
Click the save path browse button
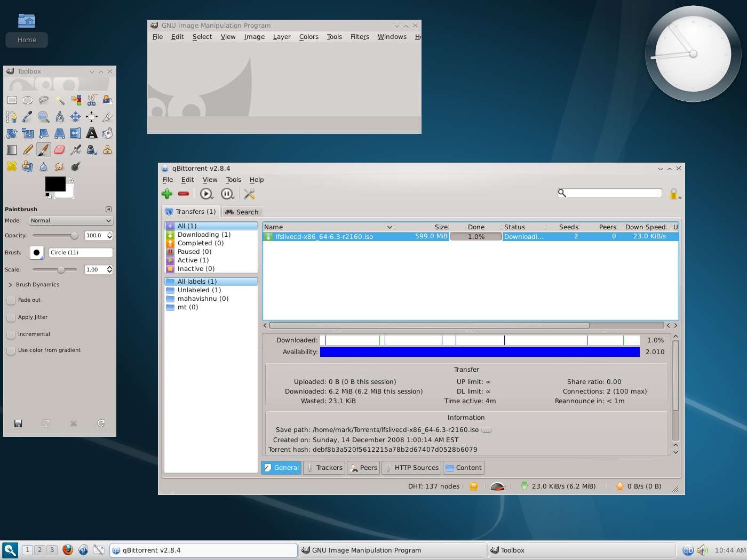click(x=487, y=430)
